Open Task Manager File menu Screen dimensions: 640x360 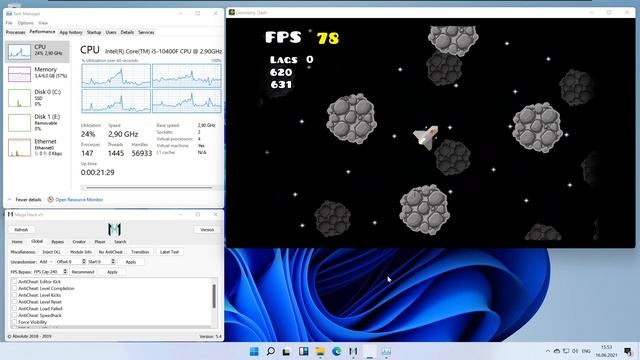click(x=9, y=23)
